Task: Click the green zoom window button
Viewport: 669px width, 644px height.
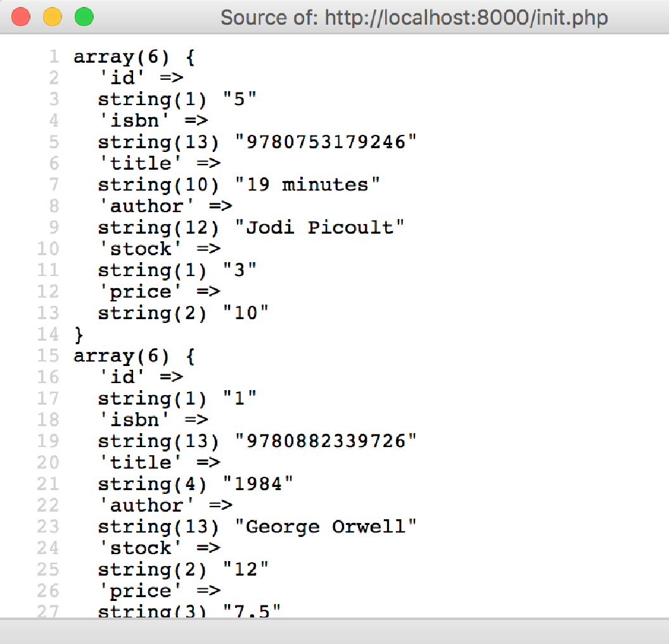Action: (84, 17)
